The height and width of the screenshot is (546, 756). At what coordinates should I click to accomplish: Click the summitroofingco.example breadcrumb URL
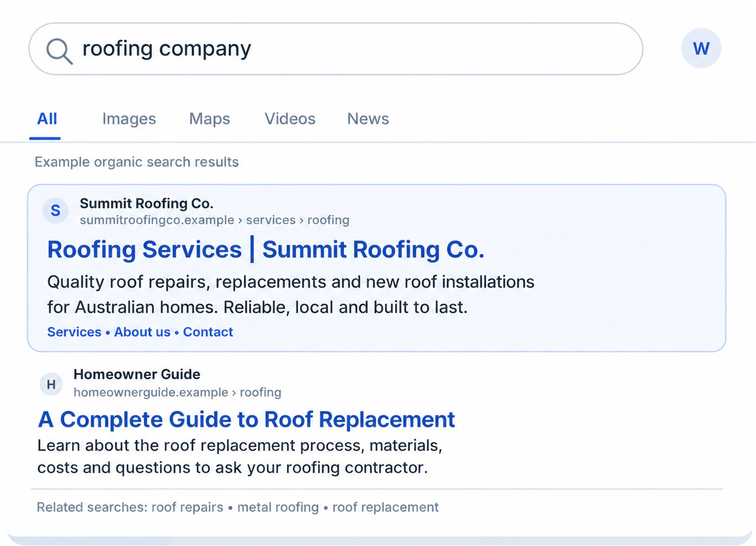tap(214, 220)
